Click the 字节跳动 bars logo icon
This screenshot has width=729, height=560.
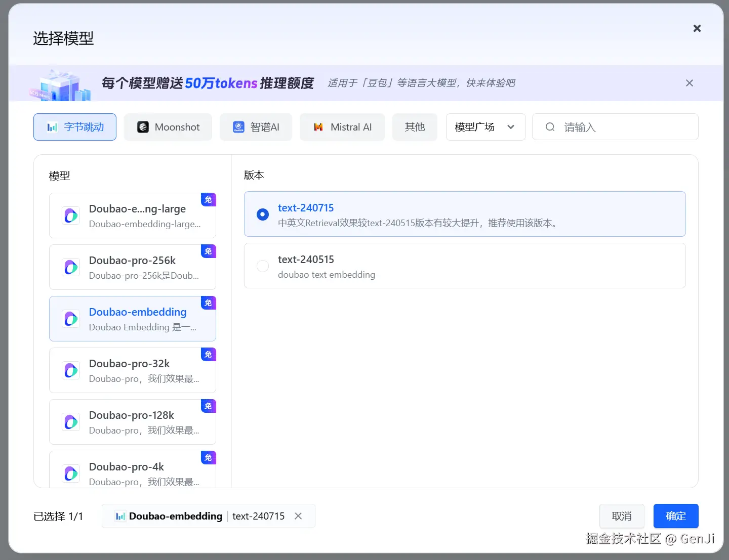pos(52,127)
